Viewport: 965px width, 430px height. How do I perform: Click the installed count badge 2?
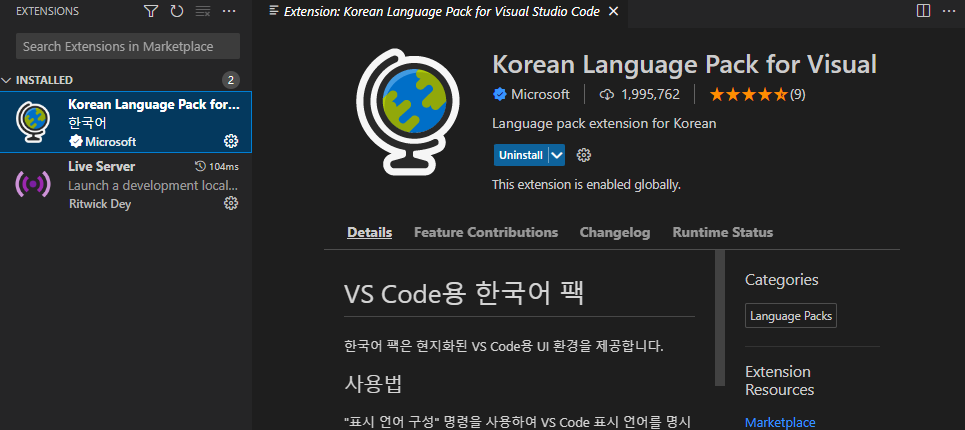231,80
